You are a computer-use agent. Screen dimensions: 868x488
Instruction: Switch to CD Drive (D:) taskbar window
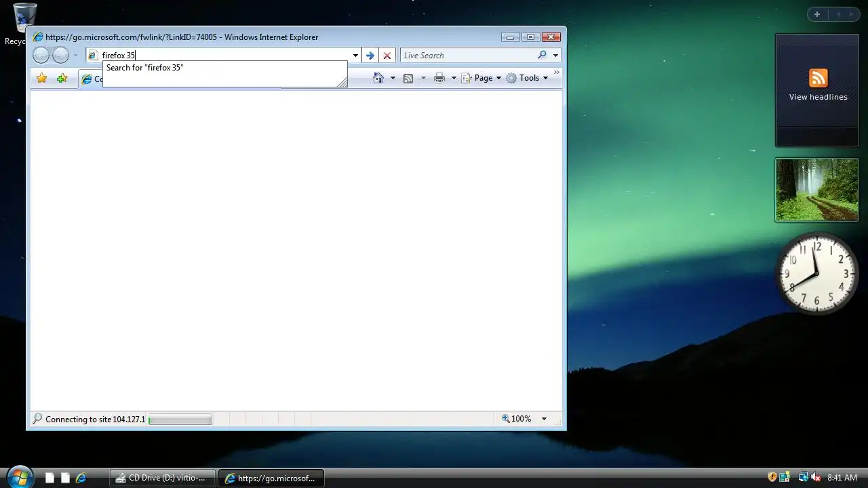tap(163, 478)
